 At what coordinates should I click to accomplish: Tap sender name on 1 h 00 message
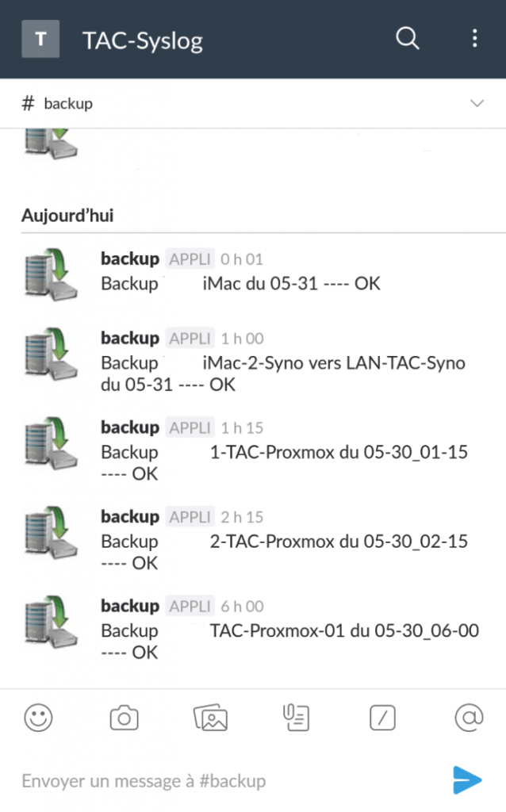point(130,339)
